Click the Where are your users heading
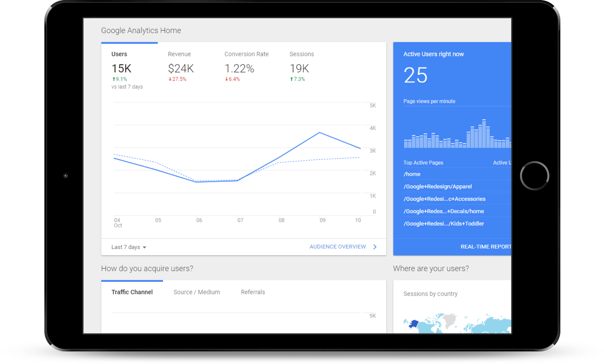The height and width of the screenshot is (364, 604). tap(431, 268)
